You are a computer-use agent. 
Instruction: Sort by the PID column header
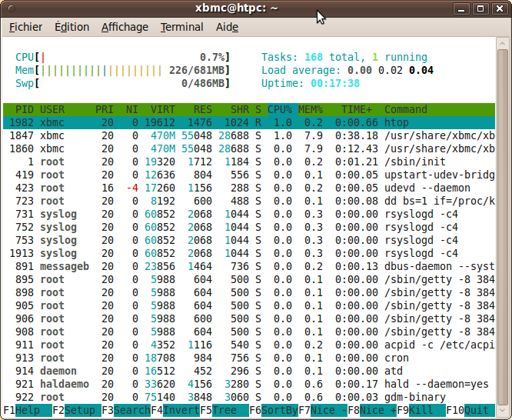coord(24,109)
